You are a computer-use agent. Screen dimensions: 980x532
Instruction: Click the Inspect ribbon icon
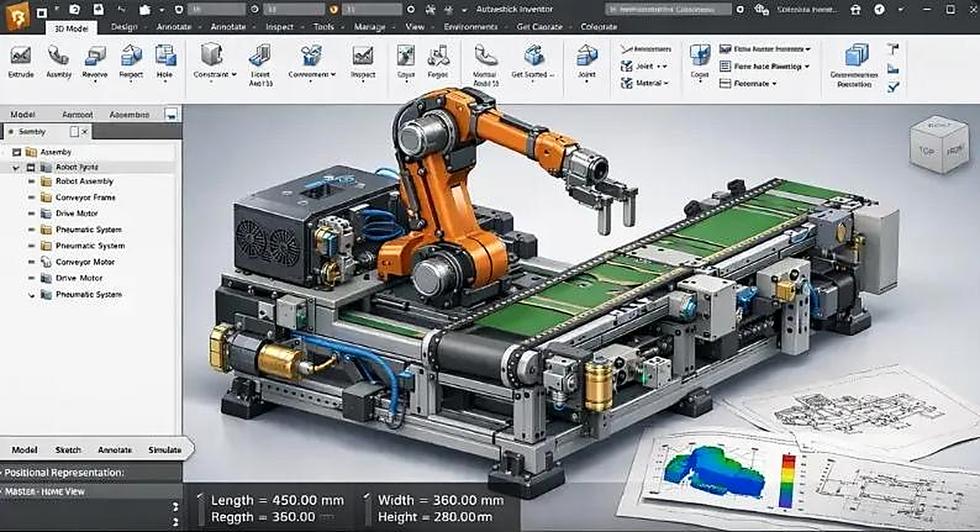363,56
